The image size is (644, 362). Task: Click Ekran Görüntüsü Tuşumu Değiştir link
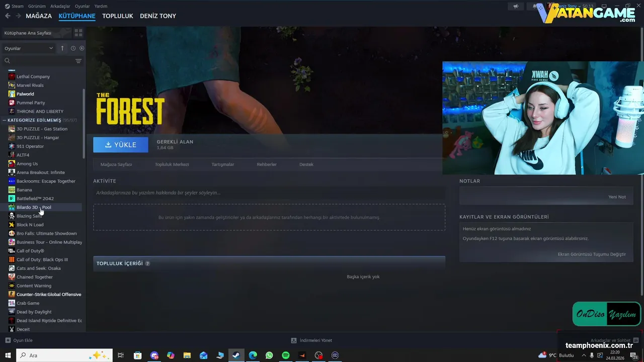point(592,254)
